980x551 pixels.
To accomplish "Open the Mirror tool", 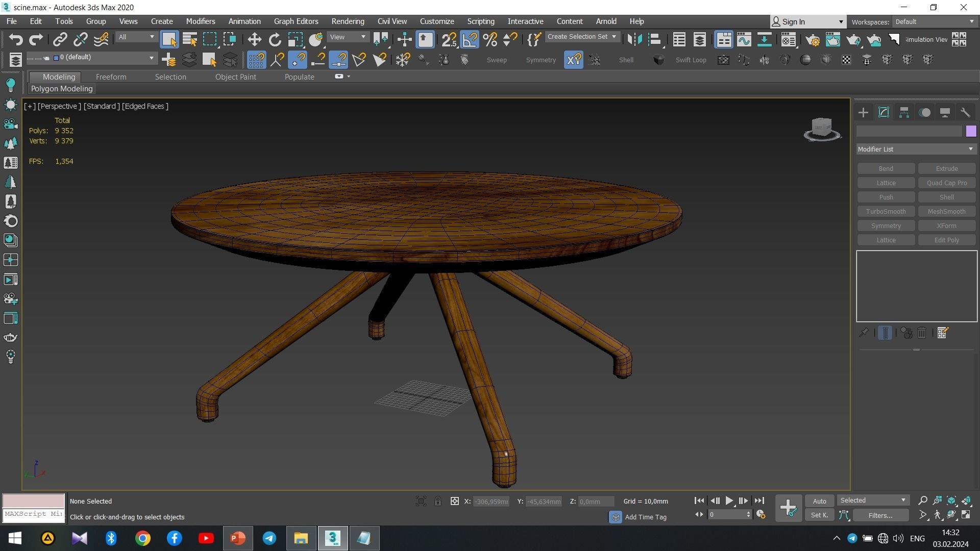I will 634,39.
